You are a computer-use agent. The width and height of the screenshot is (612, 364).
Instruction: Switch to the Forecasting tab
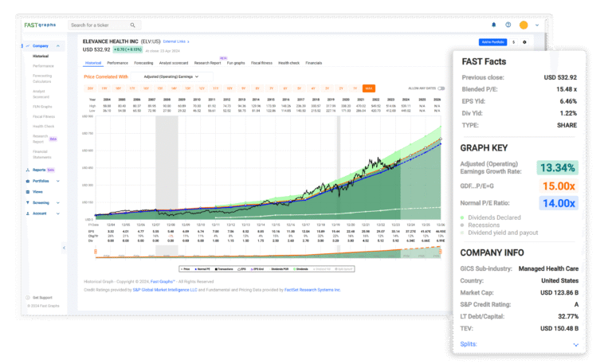(143, 63)
